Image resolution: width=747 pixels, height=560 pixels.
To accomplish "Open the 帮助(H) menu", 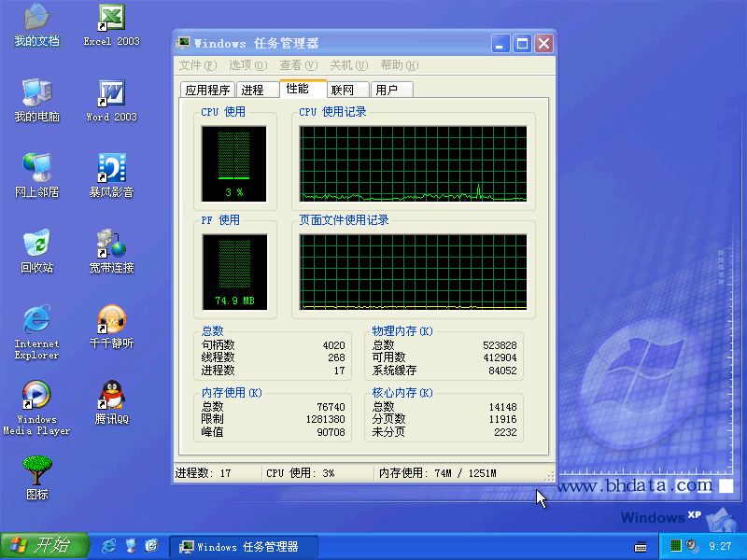I will click(x=400, y=65).
